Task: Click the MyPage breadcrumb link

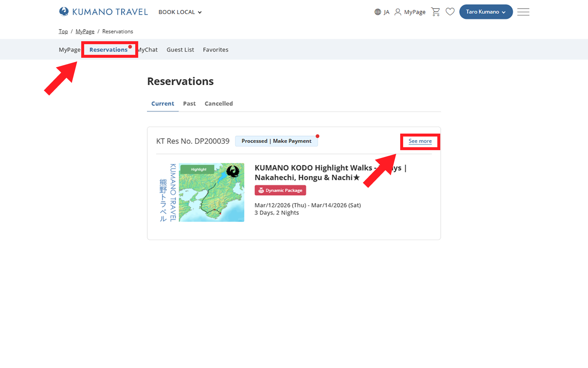Action: pyautogui.click(x=85, y=32)
